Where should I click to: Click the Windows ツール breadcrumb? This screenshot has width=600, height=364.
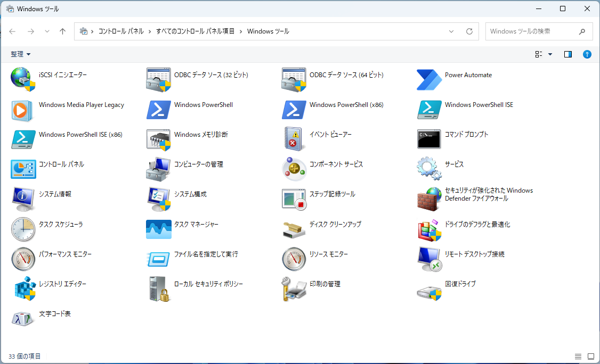coord(268,31)
